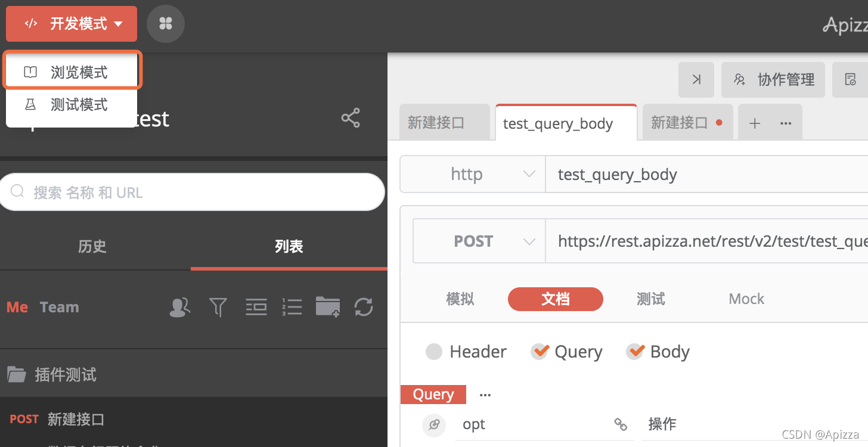The width and height of the screenshot is (868, 447).
Task: Expand the 插件测试 folder
Action: click(x=194, y=374)
